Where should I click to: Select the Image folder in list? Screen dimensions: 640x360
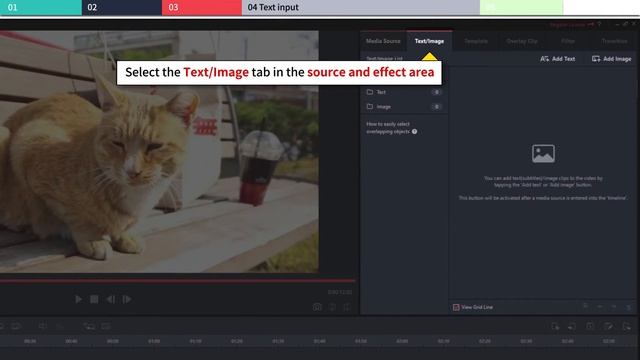pyautogui.click(x=404, y=107)
